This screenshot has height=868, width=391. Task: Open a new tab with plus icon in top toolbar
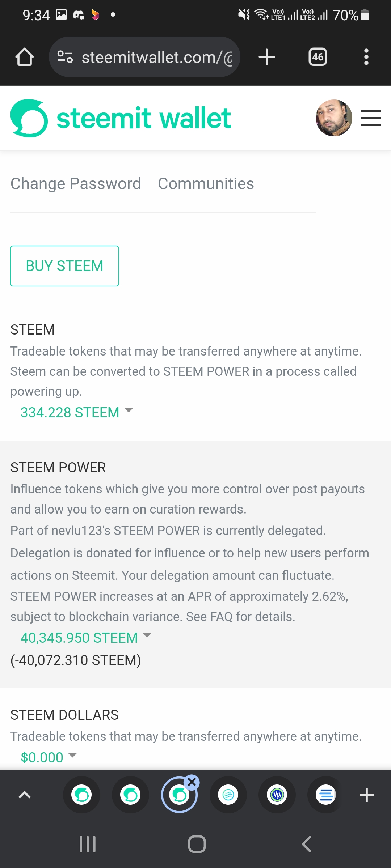point(267,57)
